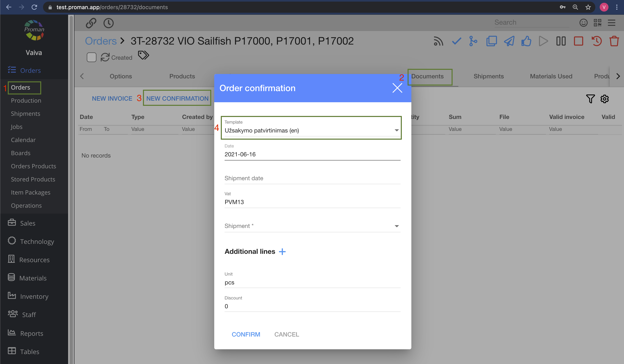
Task: Click the thumbs up approve icon
Action: click(x=526, y=41)
